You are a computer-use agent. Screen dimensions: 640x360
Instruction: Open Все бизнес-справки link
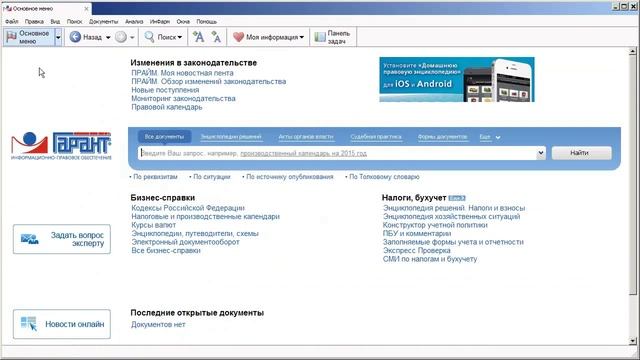166,251
